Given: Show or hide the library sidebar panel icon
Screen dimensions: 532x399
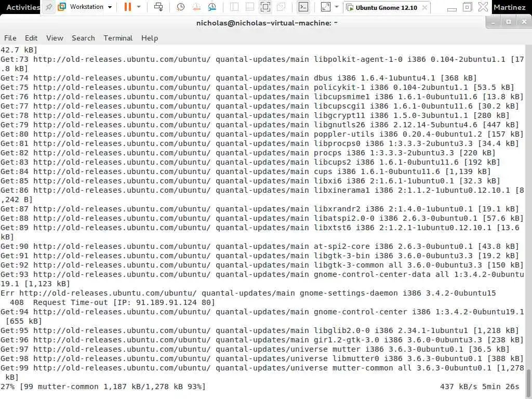Looking at the screenshot, I should coord(234,7).
